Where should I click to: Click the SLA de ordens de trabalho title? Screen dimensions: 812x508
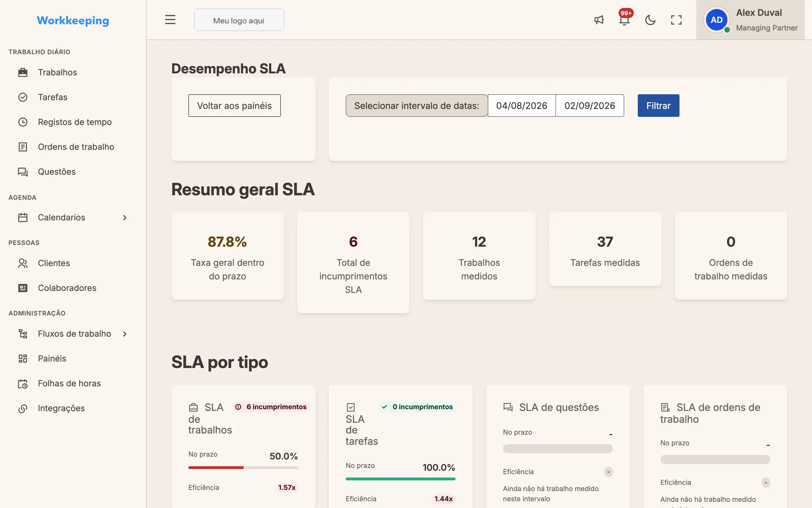point(710,413)
